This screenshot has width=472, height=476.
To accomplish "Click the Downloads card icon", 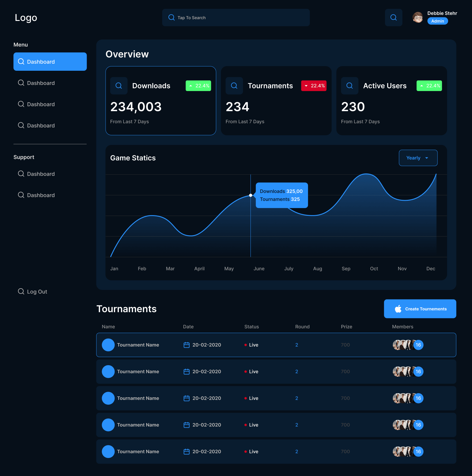I will coord(119,86).
